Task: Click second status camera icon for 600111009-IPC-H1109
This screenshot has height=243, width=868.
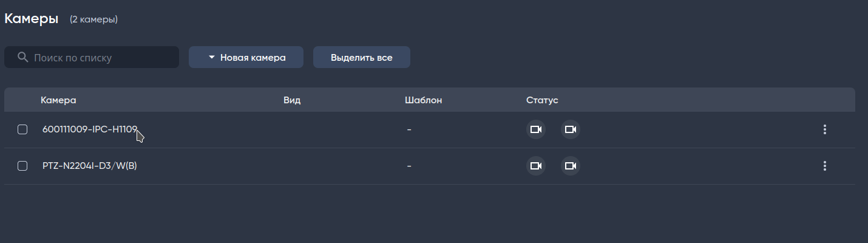Action: click(570, 129)
